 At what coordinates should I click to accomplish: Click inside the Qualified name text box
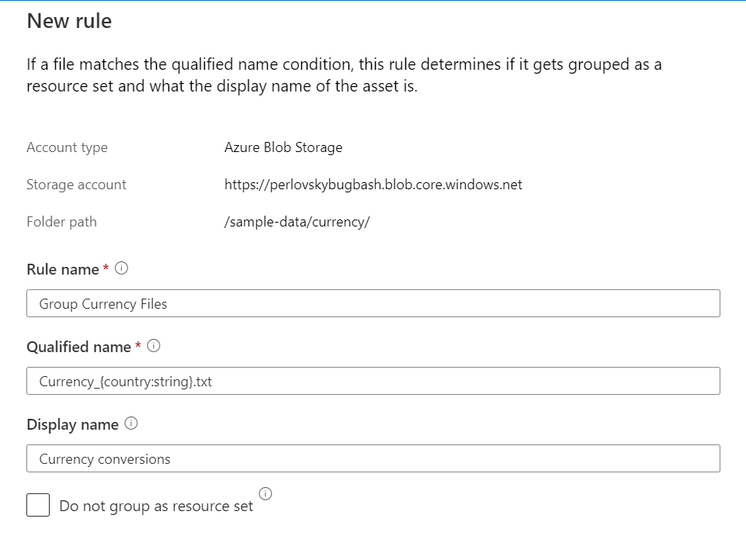(373, 381)
